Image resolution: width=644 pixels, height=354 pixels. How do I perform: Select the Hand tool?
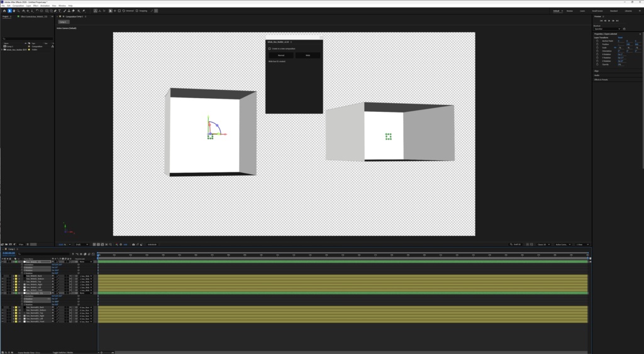tap(14, 11)
